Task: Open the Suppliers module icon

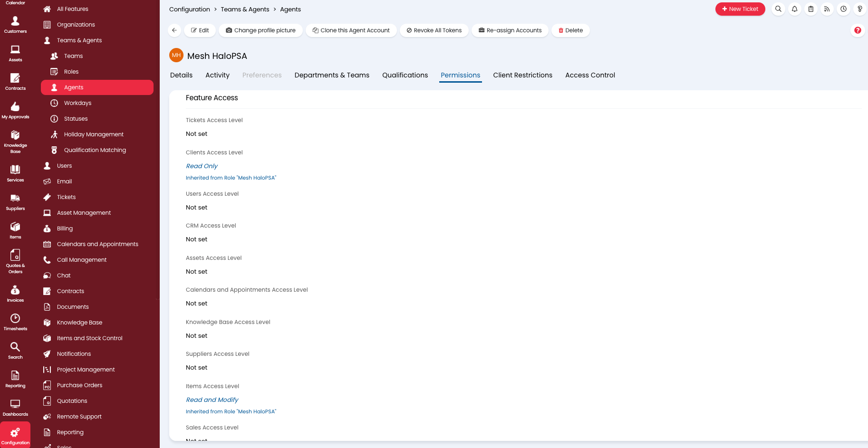Action: [15, 202]
